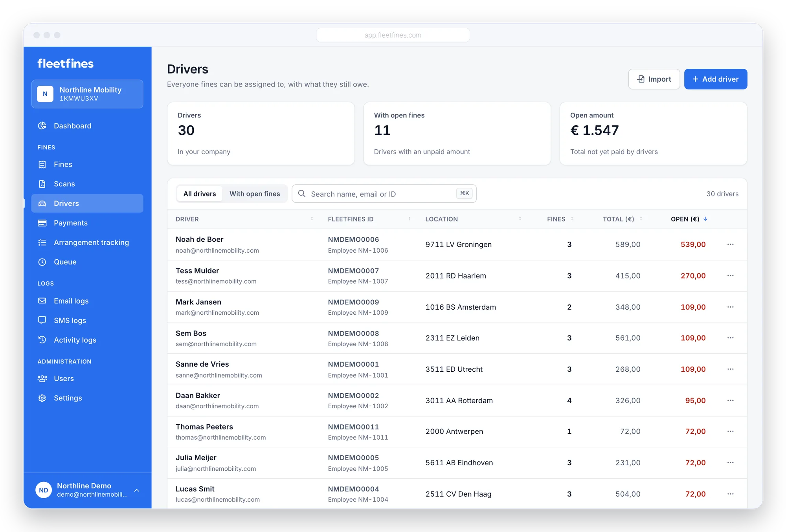Click the app.fleetfines.com address bar

point(393,35)
